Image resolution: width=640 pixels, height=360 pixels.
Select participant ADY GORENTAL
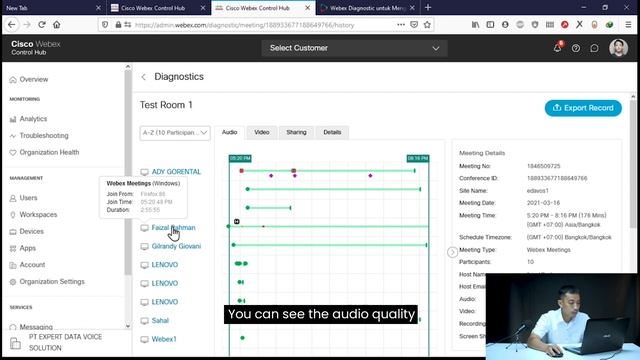pyautogui.click(x=176, y=172)
